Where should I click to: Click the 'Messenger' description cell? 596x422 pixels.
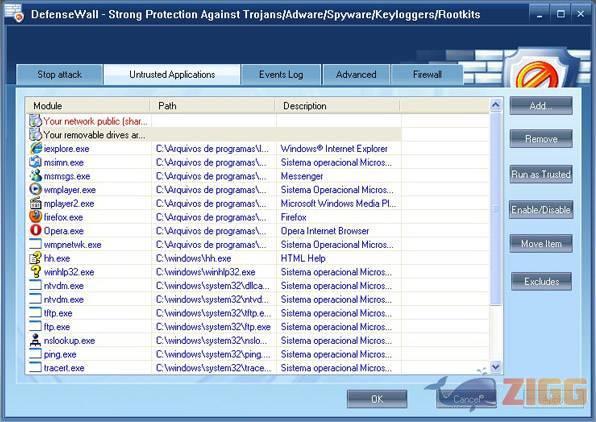click(x=302, y=176)
